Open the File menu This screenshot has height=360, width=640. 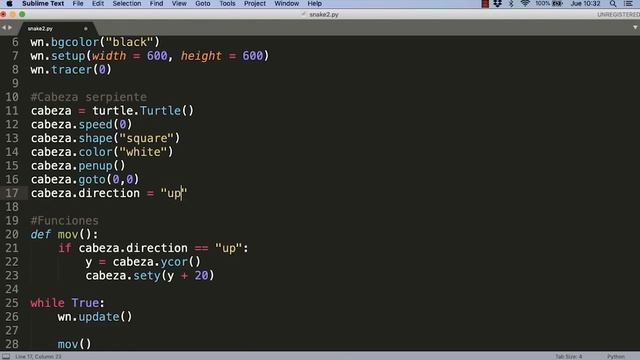(x=78, y=4)
